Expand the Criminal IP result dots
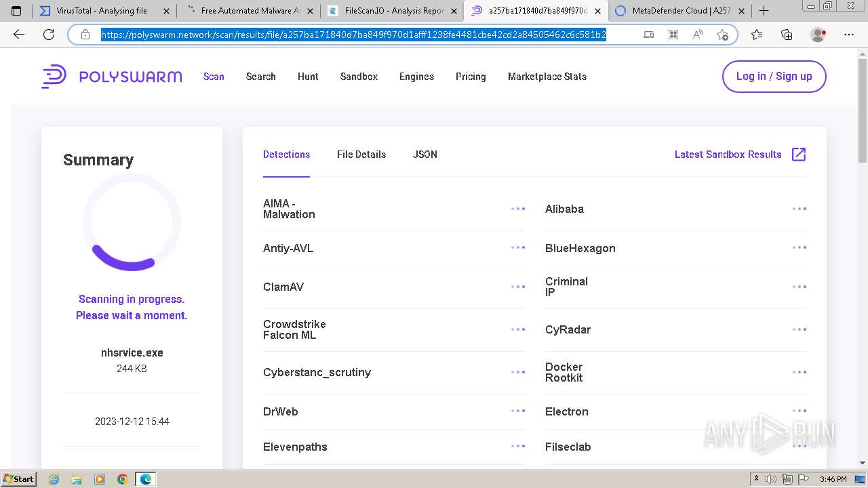 (800, 287)
